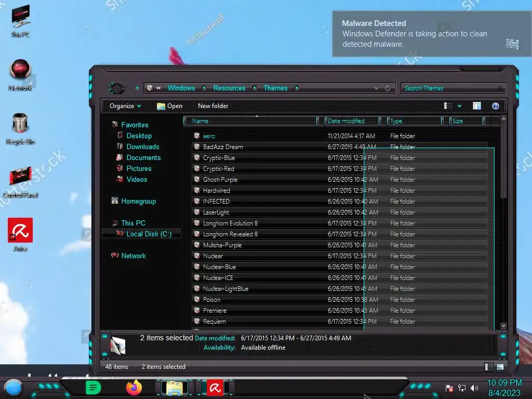The height and width of the screenshot is (399, 532).
Task: Navigate to Windows in breadcrumb
Action: [181, 88]
